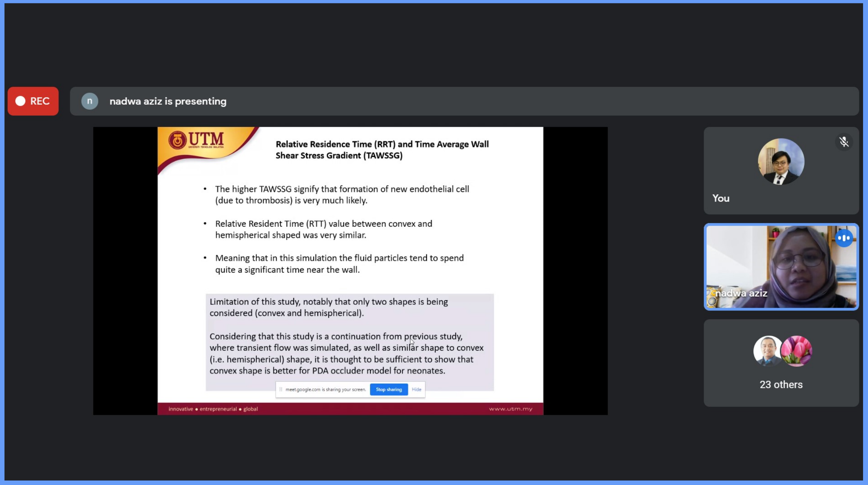
Task: Click the presenter's gray 'n' avatar
Action: pyautogui.click(x=90, y=101)
